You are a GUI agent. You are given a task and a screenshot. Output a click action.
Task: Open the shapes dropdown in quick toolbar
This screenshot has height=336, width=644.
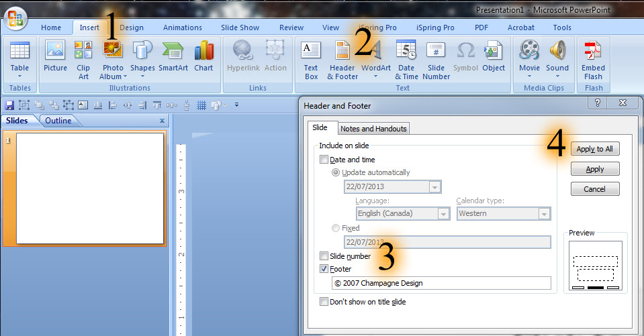pyautogui.click(x=224, y=105)
